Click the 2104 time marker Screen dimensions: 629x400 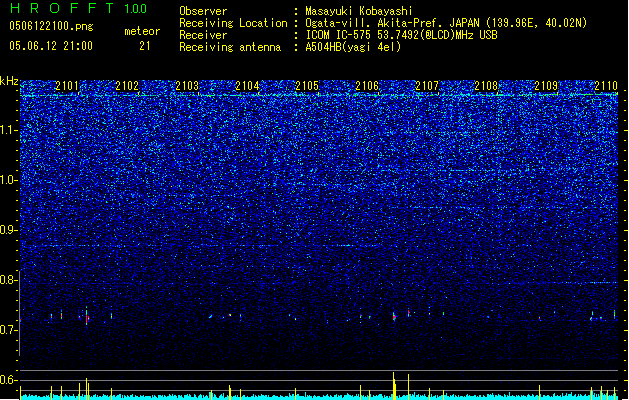coord(247,86)
